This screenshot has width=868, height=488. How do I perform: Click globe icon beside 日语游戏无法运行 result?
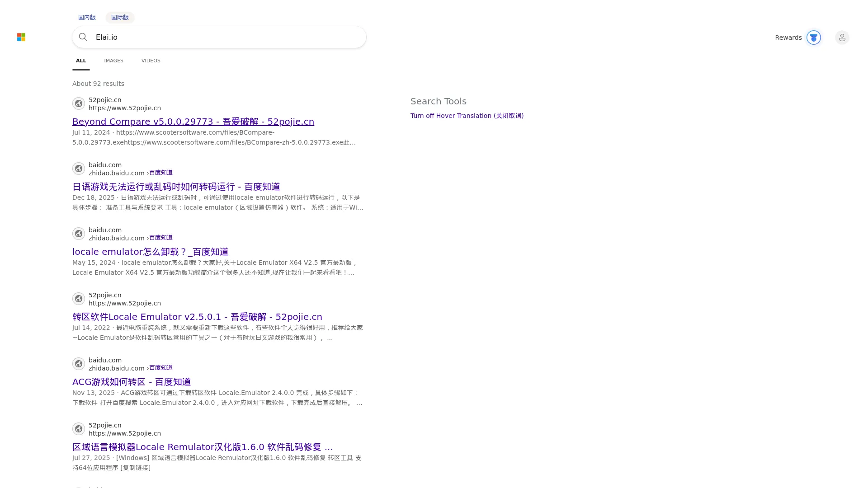point(79,169)
